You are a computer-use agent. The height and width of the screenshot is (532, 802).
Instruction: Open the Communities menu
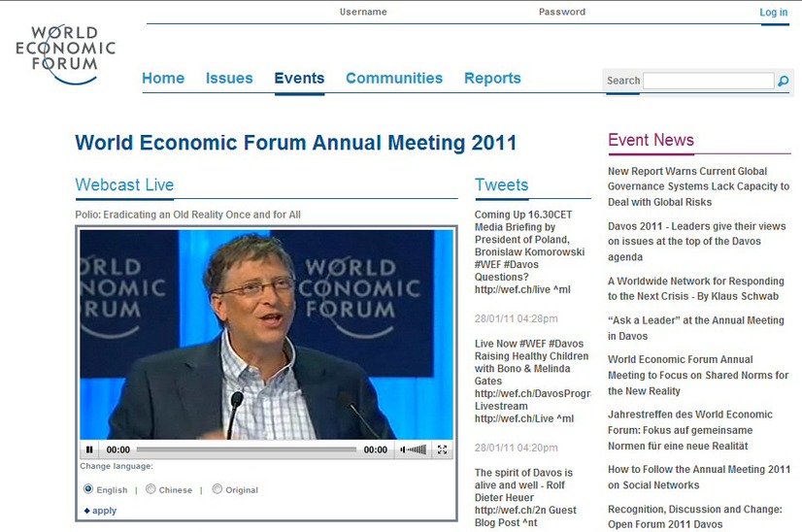[x=394, y=79]
